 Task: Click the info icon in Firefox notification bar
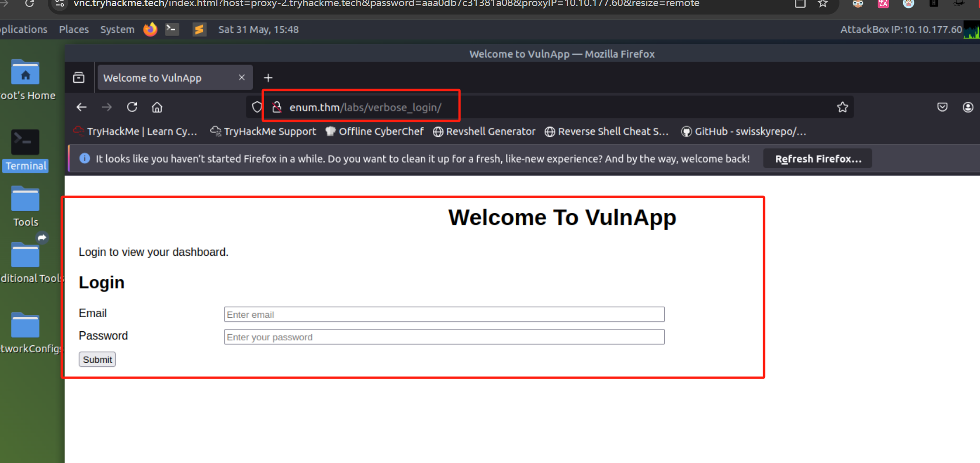tap(85, 158)
